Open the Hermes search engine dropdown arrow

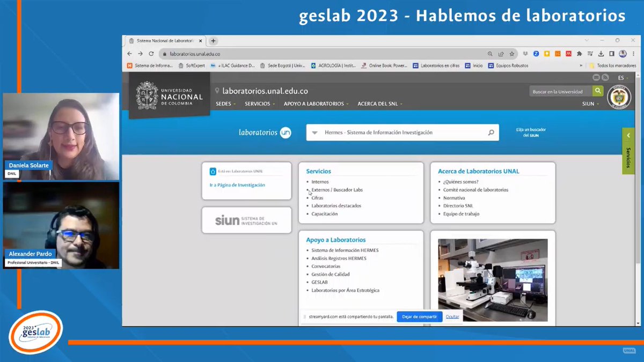[314, 132]
